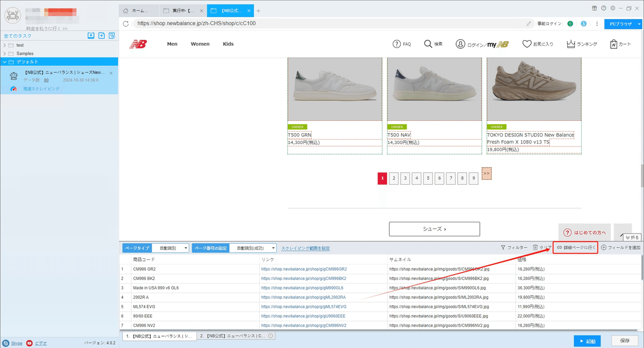Click the gift icon in title bar
The height and width of the screenshot is (348, 644).
pos(595,8)
